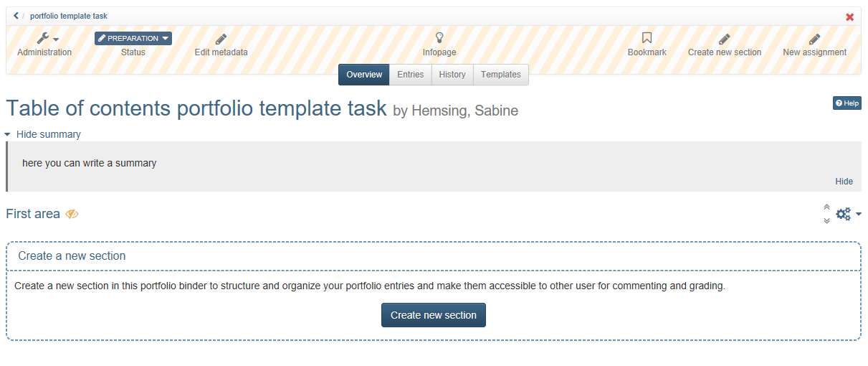This screenshot has height=366, width=868.
Task: Switch to the Entries tab
Action: click(x=411, y=75)
